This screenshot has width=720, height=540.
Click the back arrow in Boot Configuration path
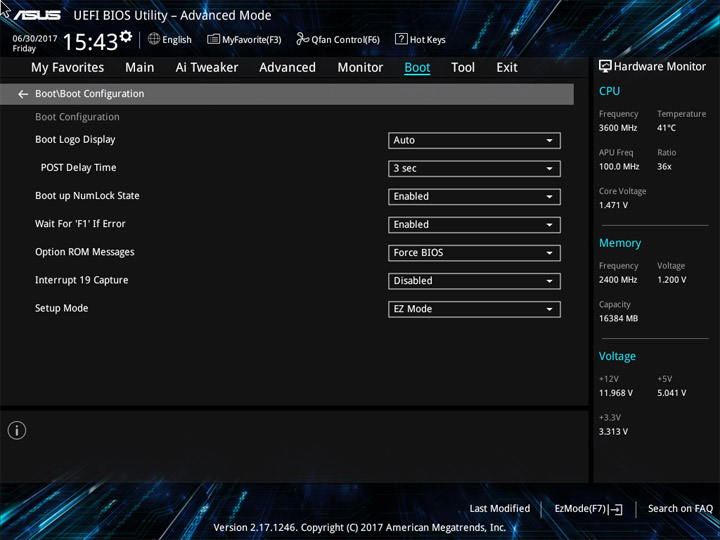point(23,94)
